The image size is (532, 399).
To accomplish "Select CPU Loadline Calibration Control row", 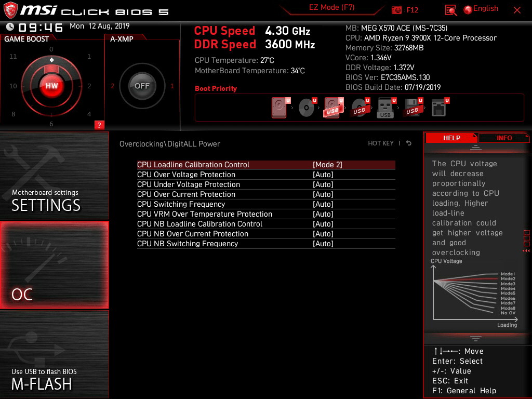I will [266, 165].
